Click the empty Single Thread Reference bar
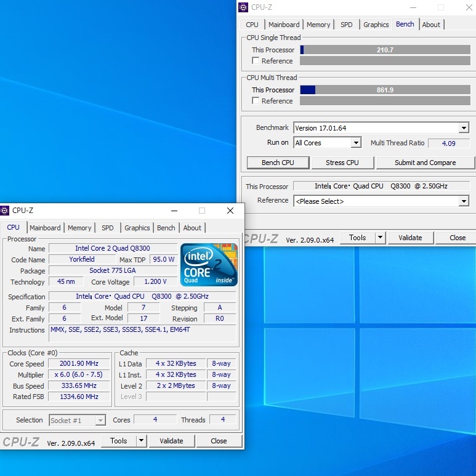The width and height of the screenshot is (476, 476). (385, 61)
